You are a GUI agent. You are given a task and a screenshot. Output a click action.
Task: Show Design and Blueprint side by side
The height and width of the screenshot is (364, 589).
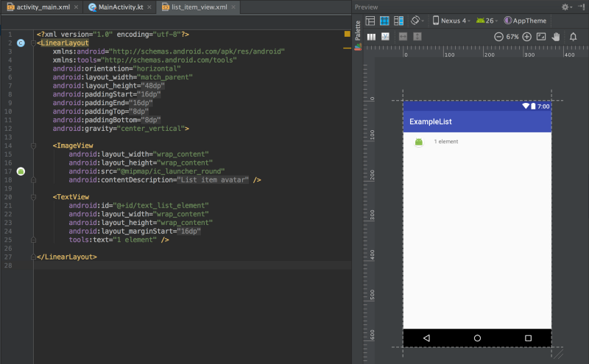398,21
